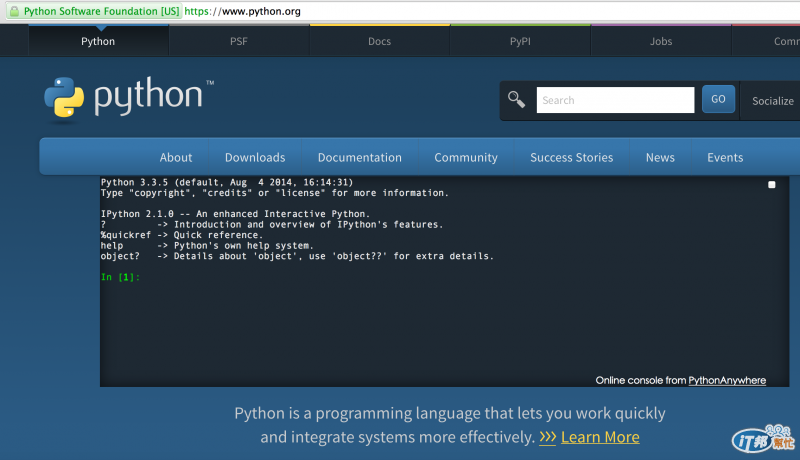Click the triple chevron before Learn More
This screenshot has width=800, height=460.
(547, 437)
